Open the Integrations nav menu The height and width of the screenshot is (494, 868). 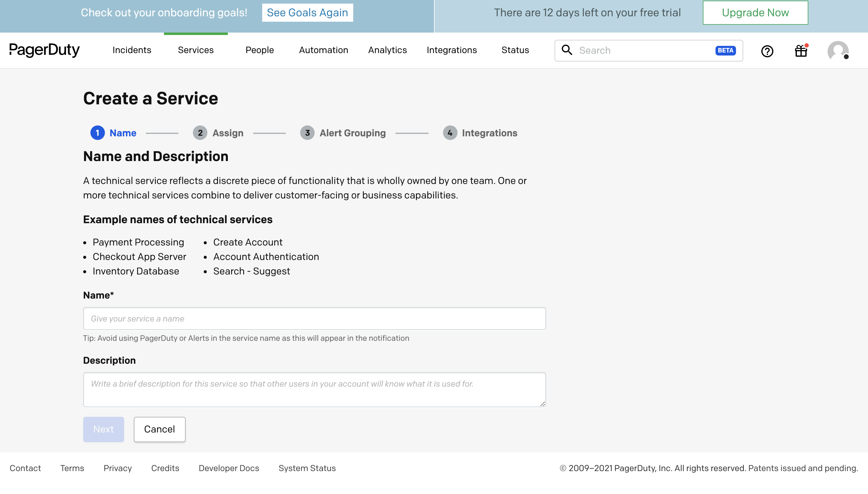[451, 50]
